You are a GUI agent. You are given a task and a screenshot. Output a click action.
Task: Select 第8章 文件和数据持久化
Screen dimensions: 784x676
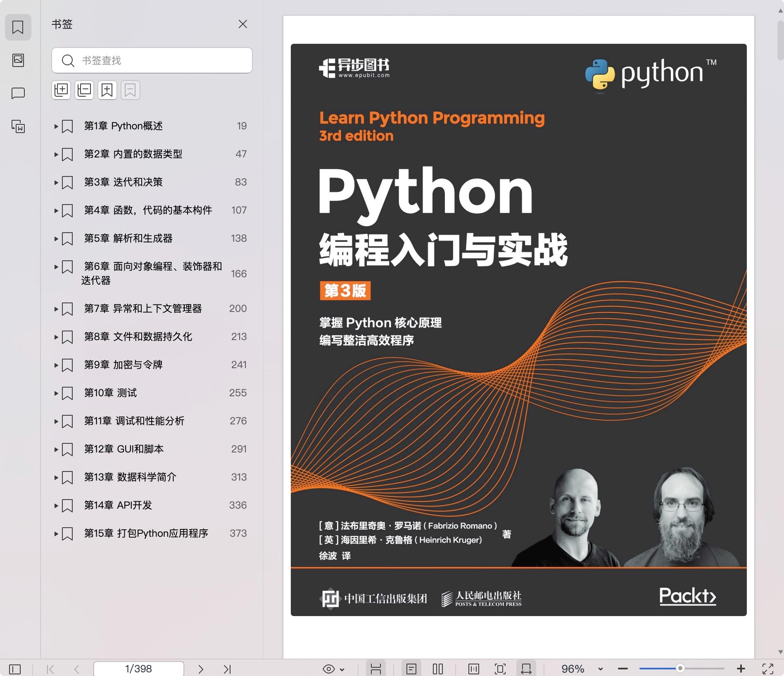[x=138, y=337]
